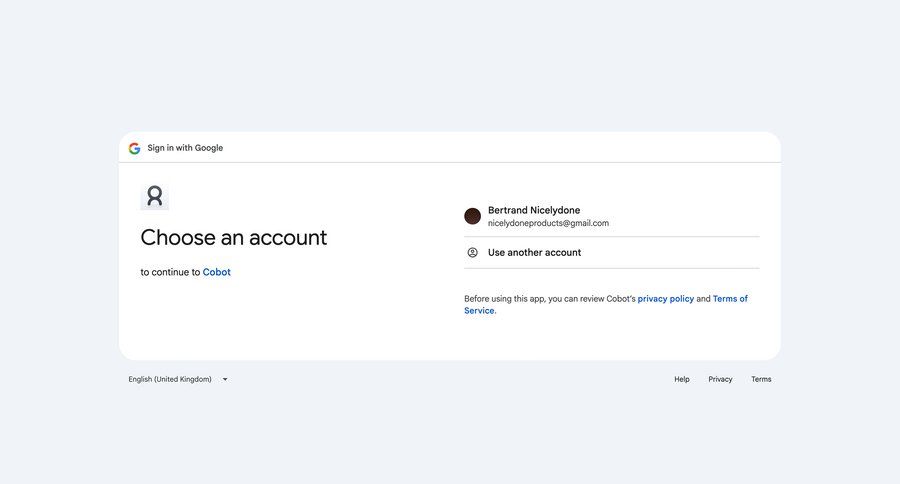Select the Bertrand Nicelydone account name
The image size is (900, 484).
coord(534,210)
